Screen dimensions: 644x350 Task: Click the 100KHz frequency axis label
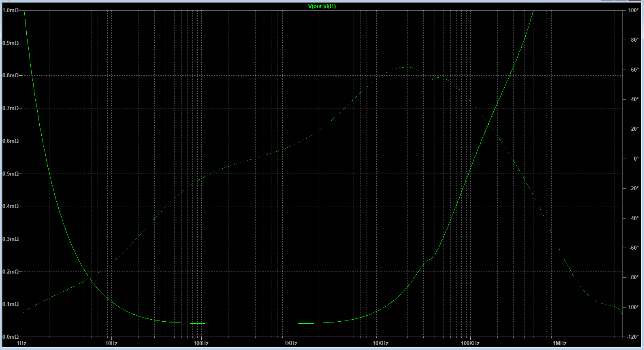(x=470, y=343)
